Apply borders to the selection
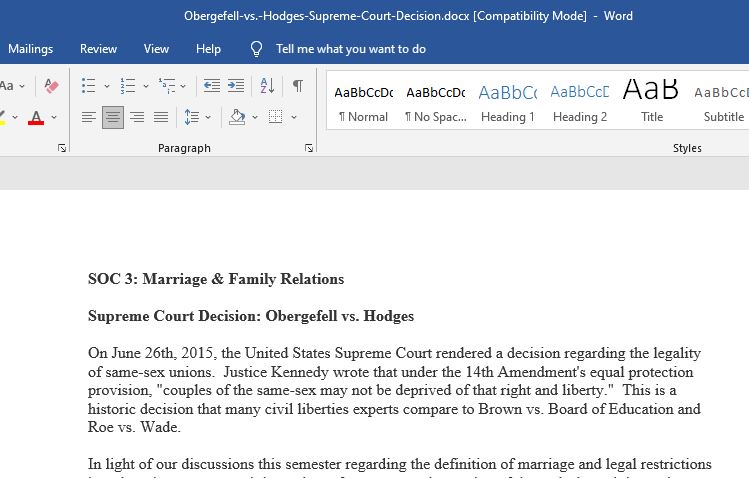The image size is (749, 478). click(x=276, y=117)
